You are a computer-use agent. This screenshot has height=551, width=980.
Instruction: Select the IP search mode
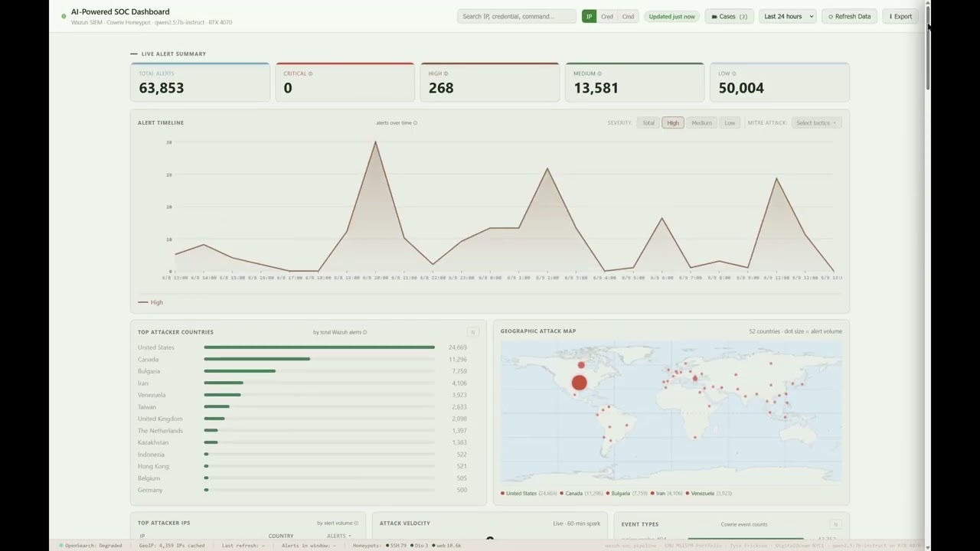click(589, 16)
